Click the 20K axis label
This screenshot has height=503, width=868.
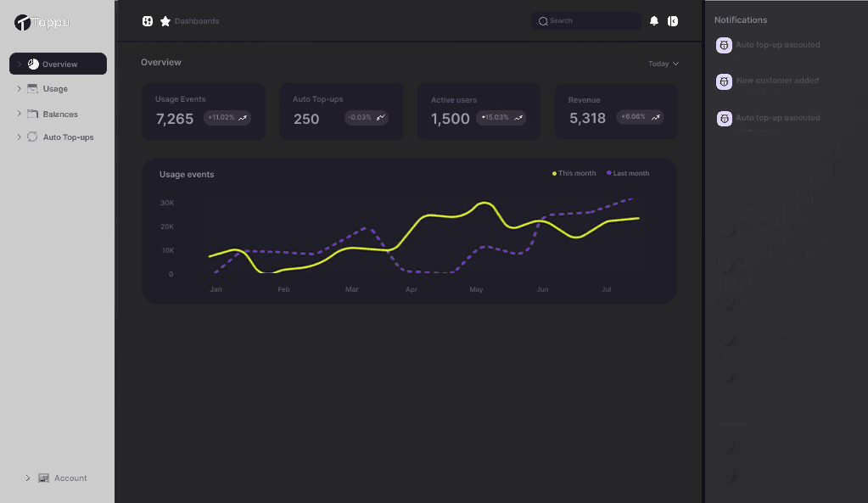click(x=166, y=226)
